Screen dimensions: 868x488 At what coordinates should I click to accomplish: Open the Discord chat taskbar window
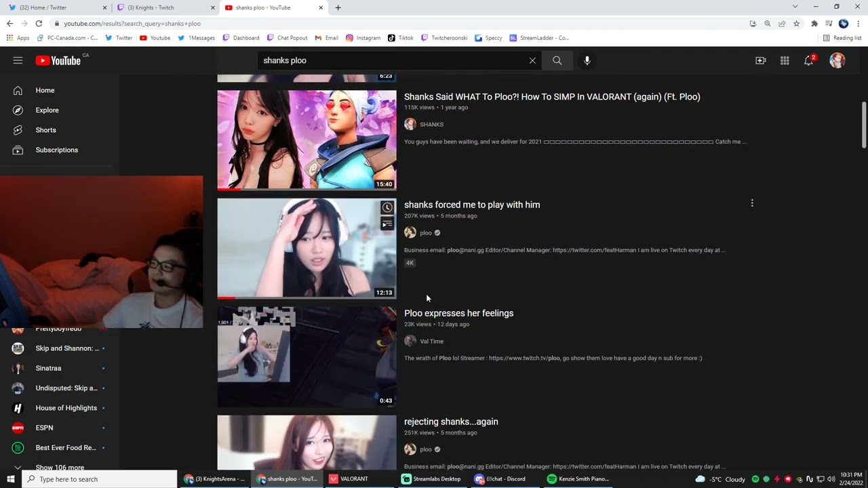(505, 479)
